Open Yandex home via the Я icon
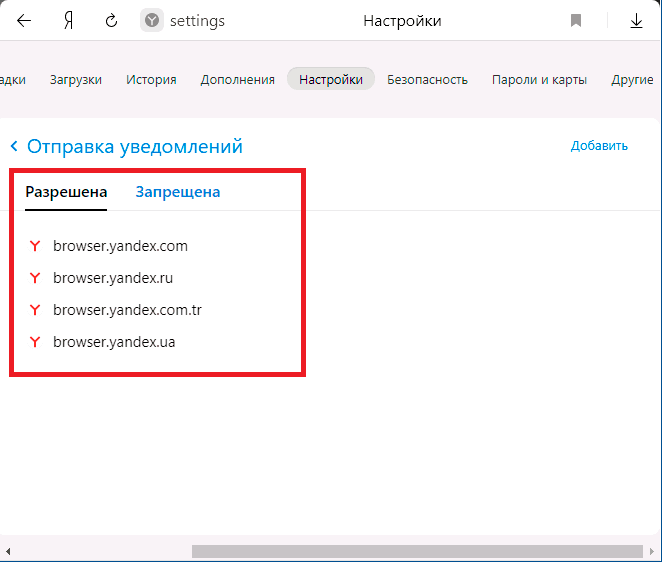662x562 pixels. (68, 20)
